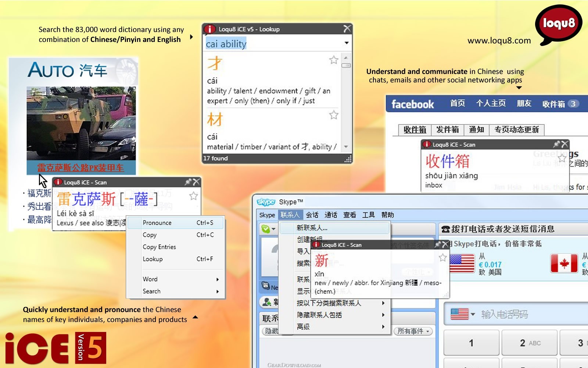The width and height of the screenshot is (588, 368).
Task: Select Lookup in context menu
Action: 176,259
